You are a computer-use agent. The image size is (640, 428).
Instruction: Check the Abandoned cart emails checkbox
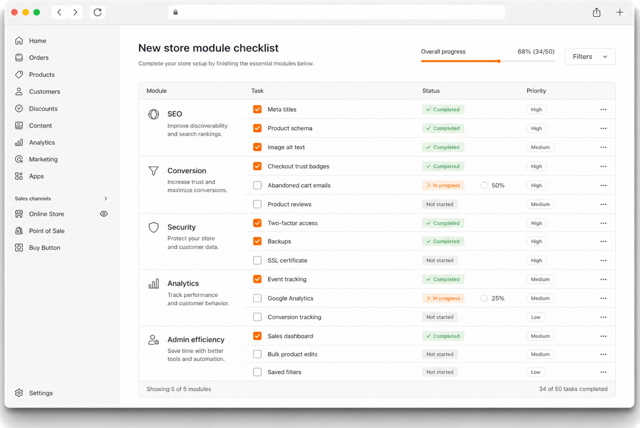[x=257, y=185]
